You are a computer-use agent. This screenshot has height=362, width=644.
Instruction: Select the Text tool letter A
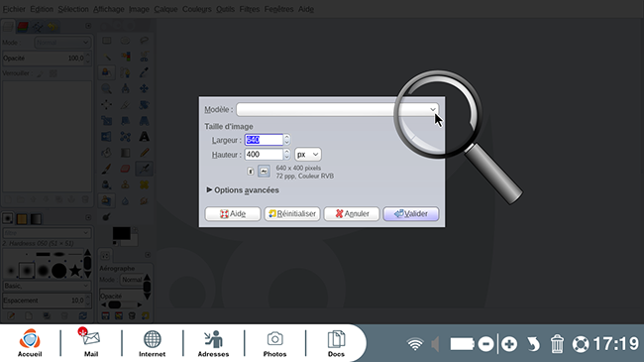pos(145,137)
